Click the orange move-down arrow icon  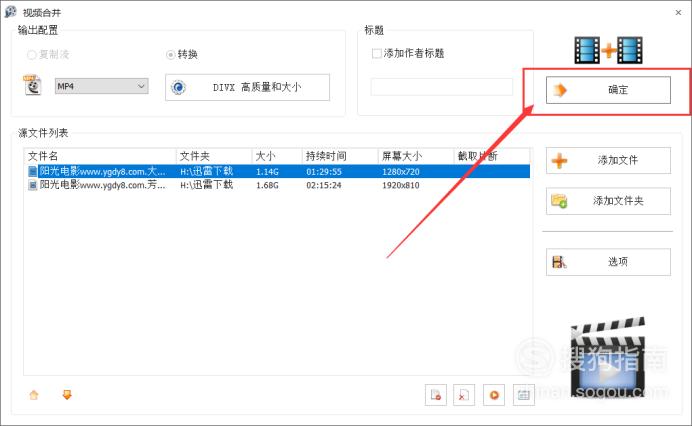click(67, 395)
